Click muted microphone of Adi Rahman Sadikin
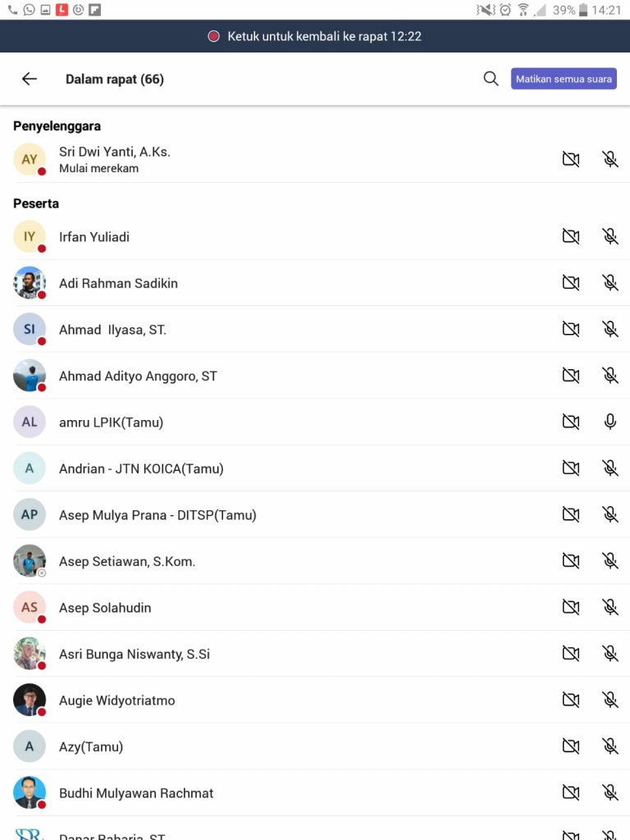 pyautogui.click(x=609, y=282)
